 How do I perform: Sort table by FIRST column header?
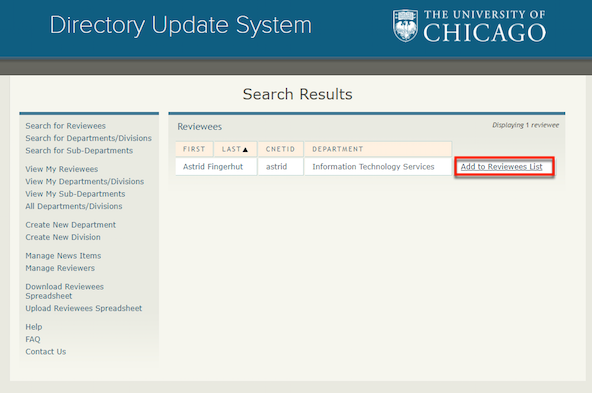click(x=194, y=149)
